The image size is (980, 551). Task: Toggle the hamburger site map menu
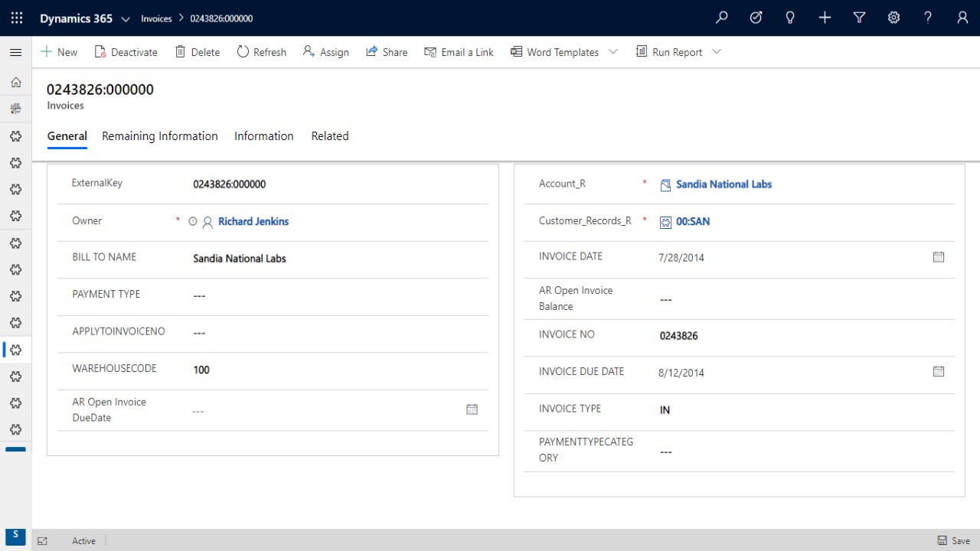click(15, 52)
